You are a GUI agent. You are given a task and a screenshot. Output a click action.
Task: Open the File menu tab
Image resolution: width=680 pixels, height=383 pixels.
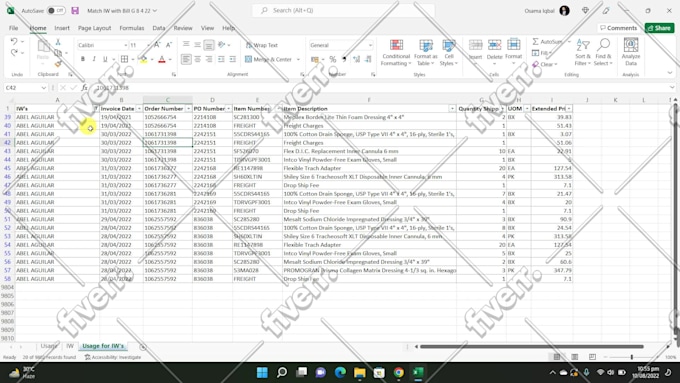(13, 28)
